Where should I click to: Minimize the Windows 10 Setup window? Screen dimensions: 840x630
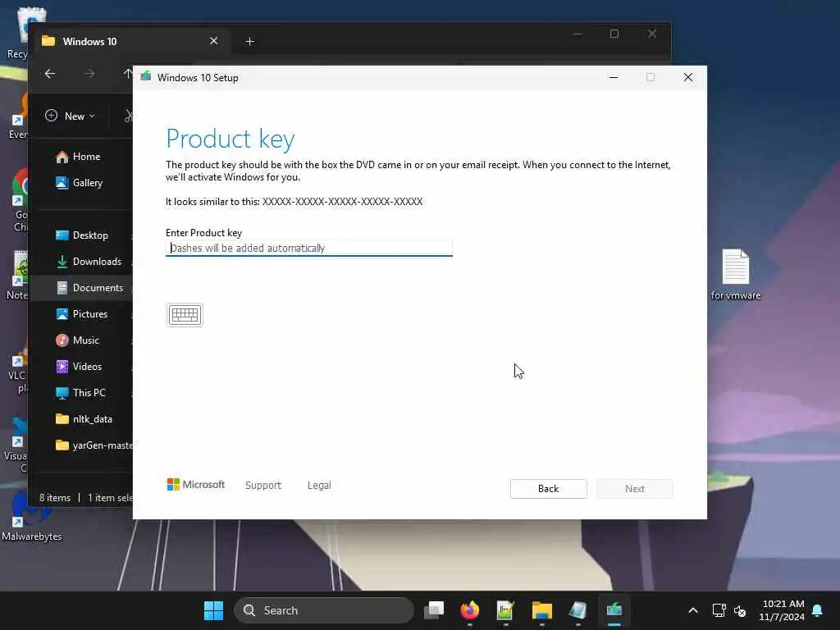pyautogui.click(x=614, y=78)
